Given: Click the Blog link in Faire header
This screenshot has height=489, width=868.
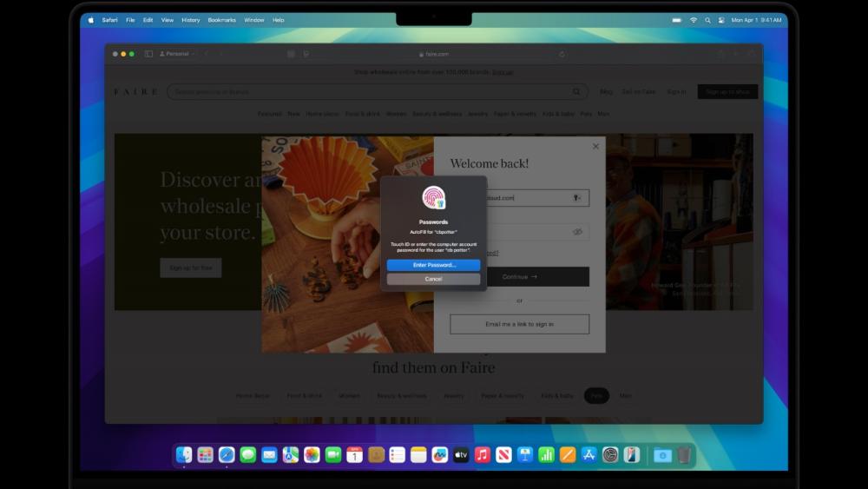Looking at the screenshot, I should coord(606,92).
